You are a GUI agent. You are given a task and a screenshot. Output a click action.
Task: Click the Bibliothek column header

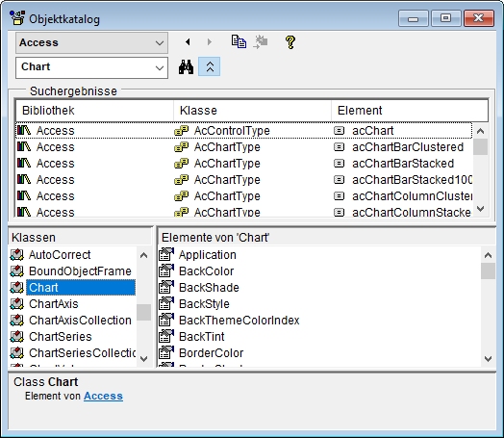(94, 111)
